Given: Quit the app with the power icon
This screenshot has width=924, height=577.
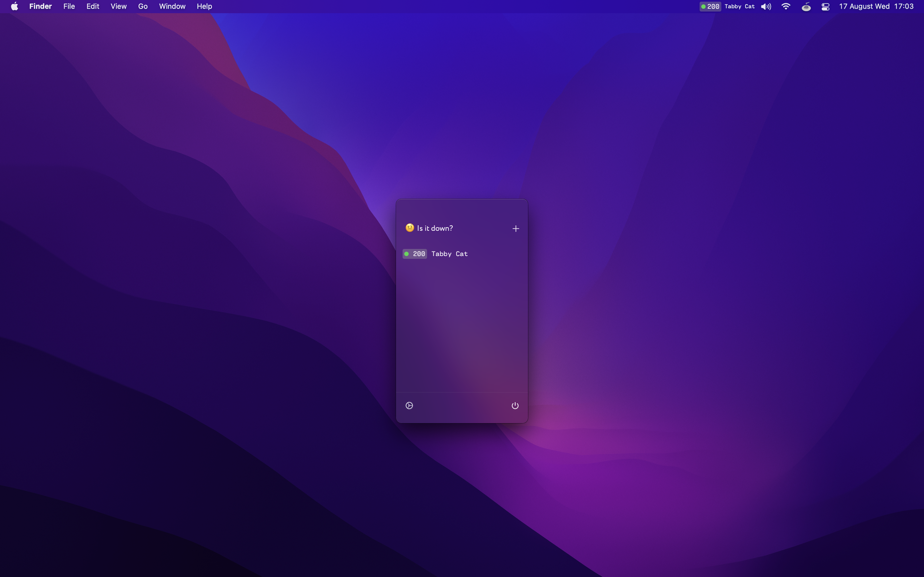Looking at the screenshot, I should click(515, 405).
